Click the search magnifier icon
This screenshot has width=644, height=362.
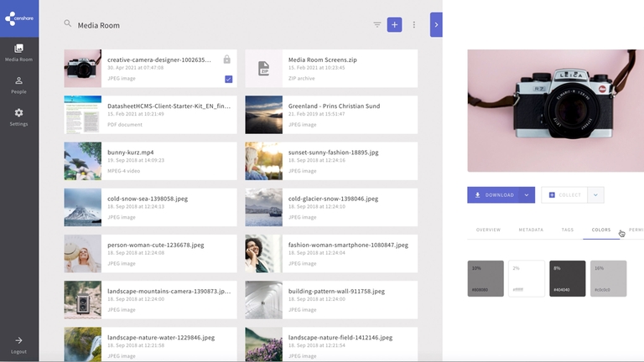68,23
